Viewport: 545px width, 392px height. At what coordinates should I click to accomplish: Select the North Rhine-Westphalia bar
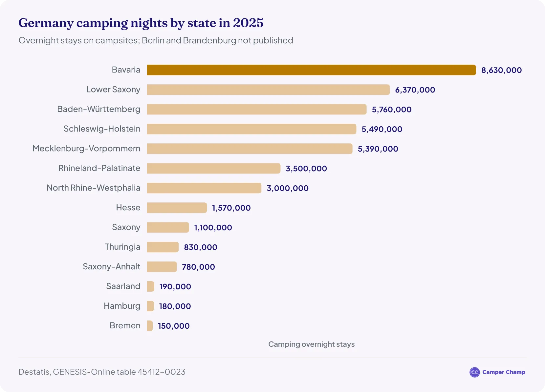204,188
